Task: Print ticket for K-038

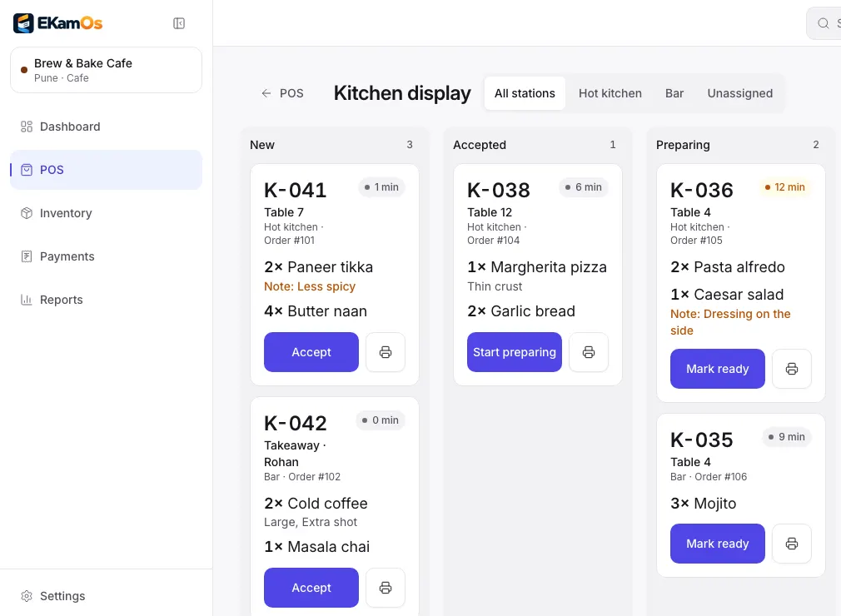Action: pos(589,352)
